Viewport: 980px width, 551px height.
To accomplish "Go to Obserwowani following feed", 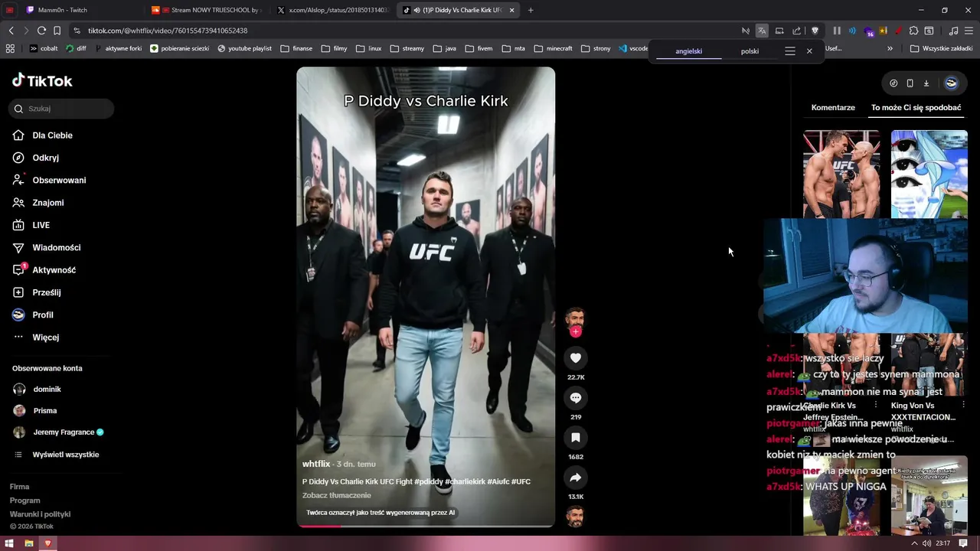I will point(49,180).
